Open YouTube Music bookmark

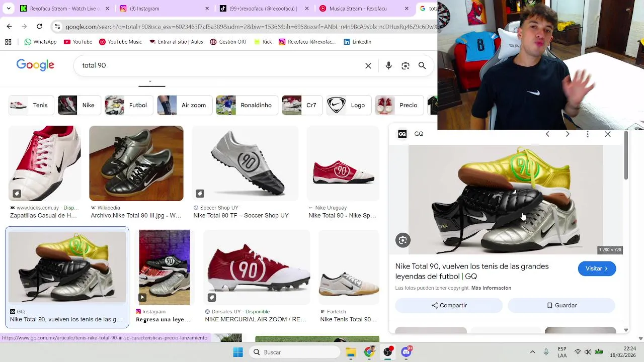pyautogui.click(x=120, y=42)
